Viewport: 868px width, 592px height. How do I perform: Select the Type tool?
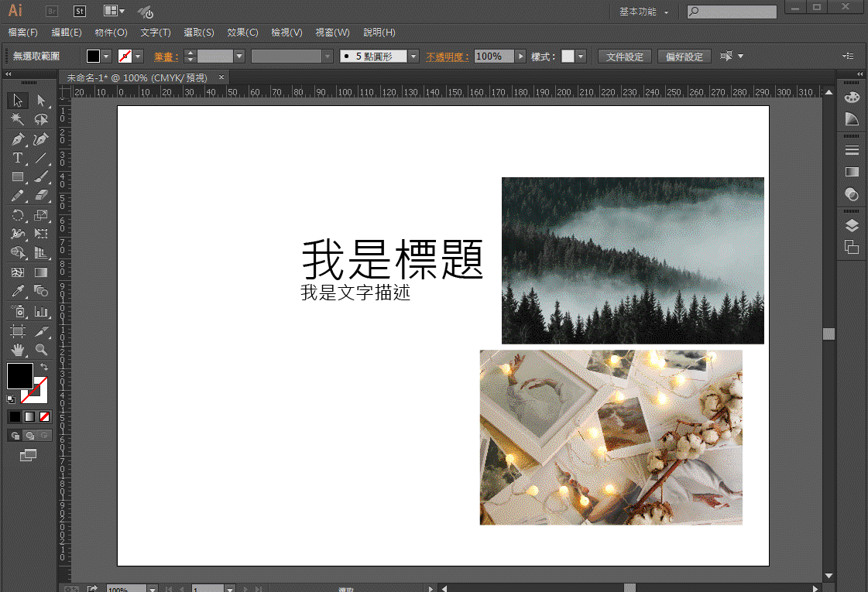18,158
